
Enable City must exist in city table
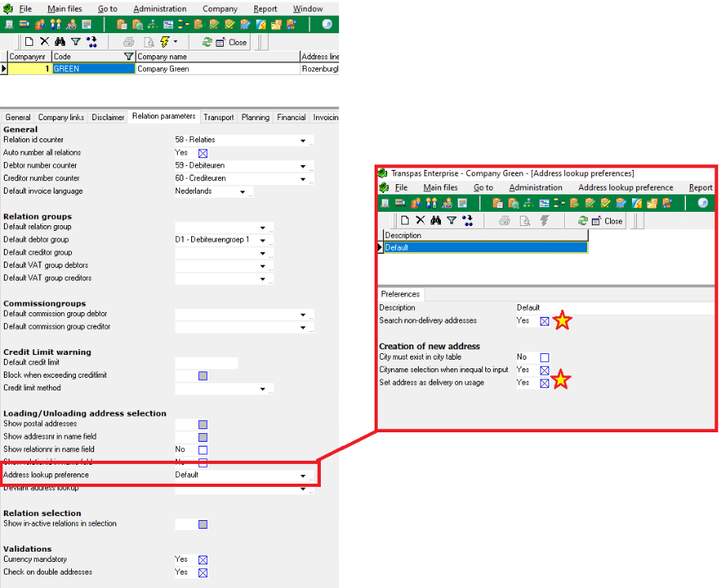[544, 357]
